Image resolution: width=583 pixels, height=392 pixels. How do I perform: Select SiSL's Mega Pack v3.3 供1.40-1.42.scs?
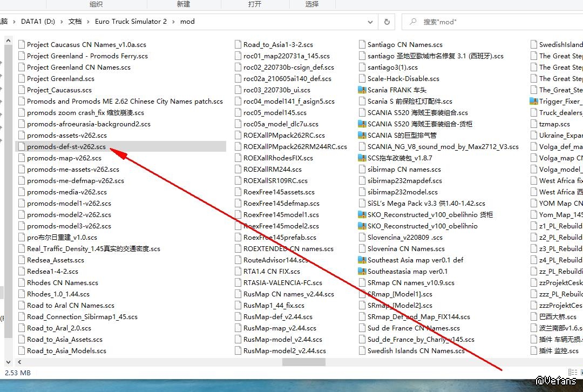[426, 204]
